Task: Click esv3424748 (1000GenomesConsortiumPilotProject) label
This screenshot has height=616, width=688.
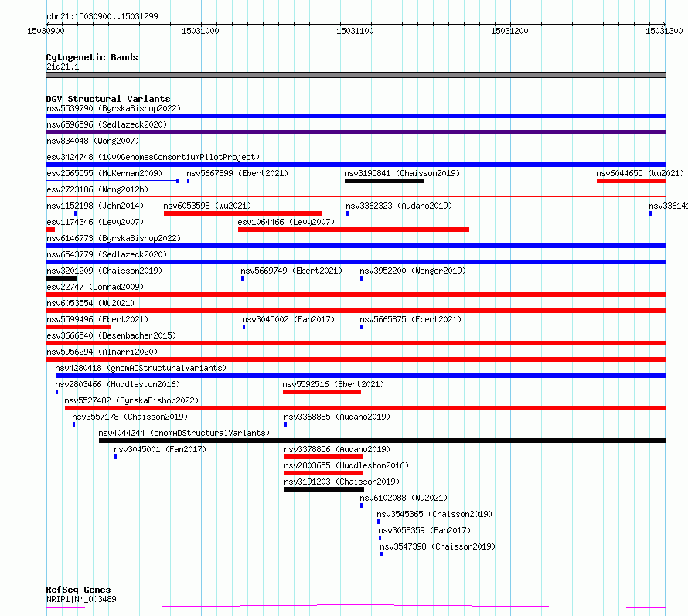Action: [153, 157]
